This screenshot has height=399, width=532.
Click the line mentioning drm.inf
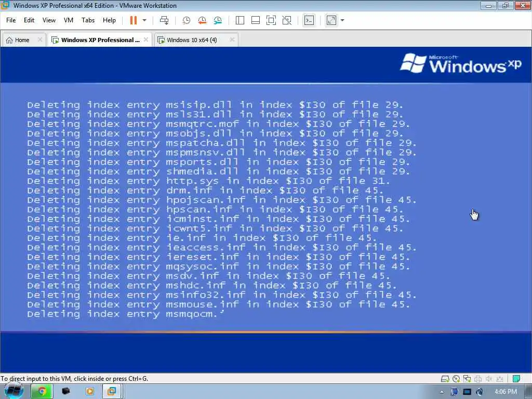click(205, 191)
